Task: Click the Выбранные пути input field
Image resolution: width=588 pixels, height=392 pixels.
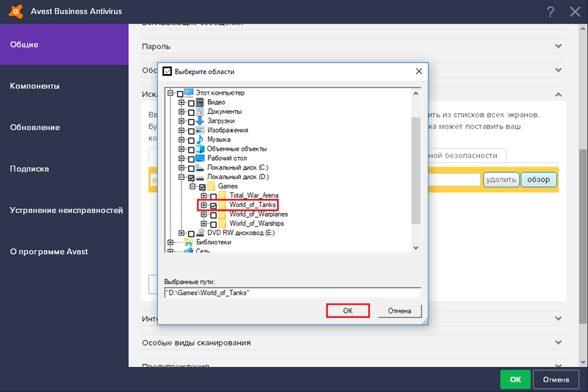Action: tap(293, 293)
